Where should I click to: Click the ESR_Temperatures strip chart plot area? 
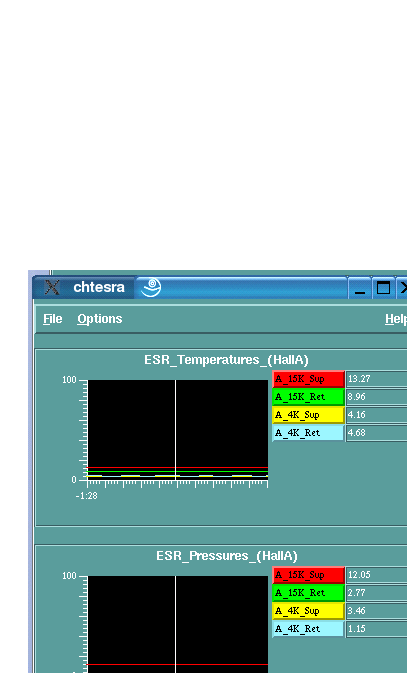click(178, 430)
